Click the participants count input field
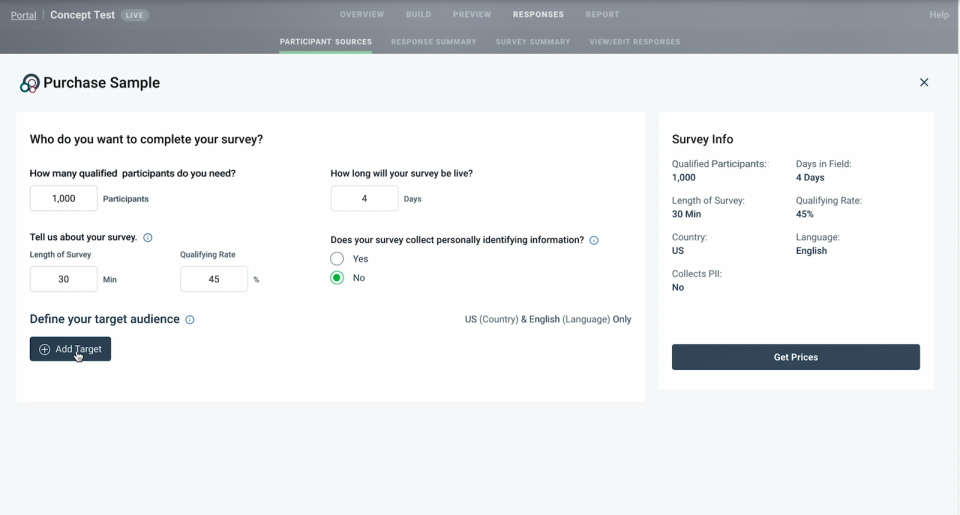Image resolution: width=960 pixels, height=515 pixels. coord(64,198)
